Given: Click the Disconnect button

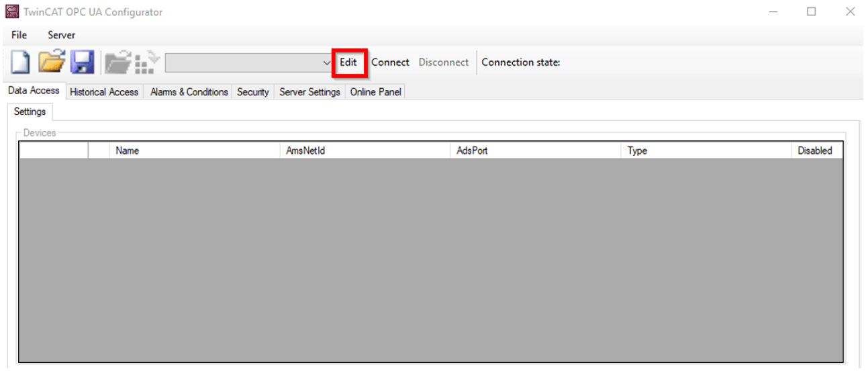Looking at the screenshot, I should point(444,62).
